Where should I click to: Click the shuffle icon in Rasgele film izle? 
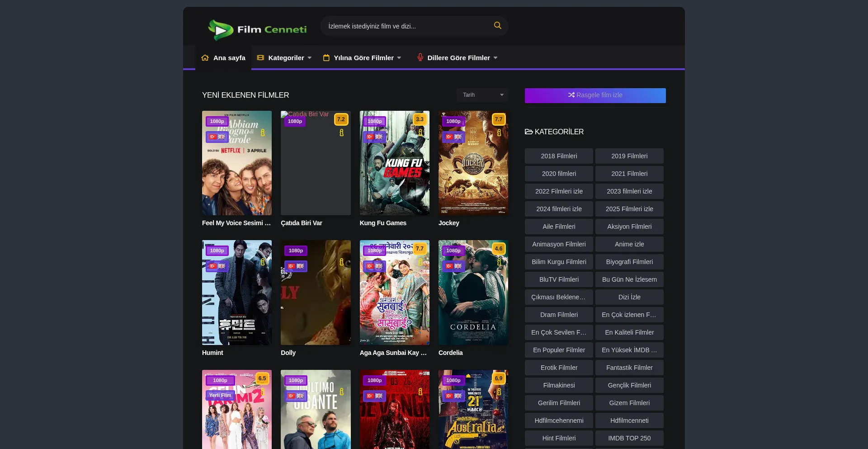coord(571,95)
